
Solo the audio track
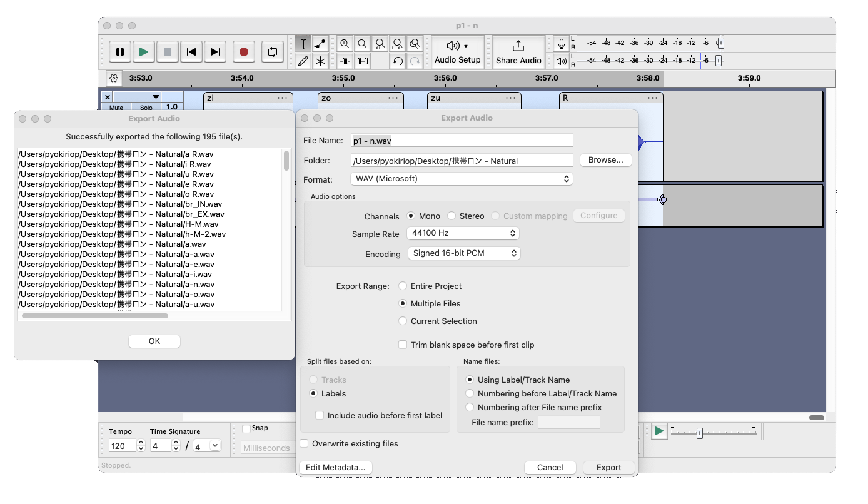(146, 107)
